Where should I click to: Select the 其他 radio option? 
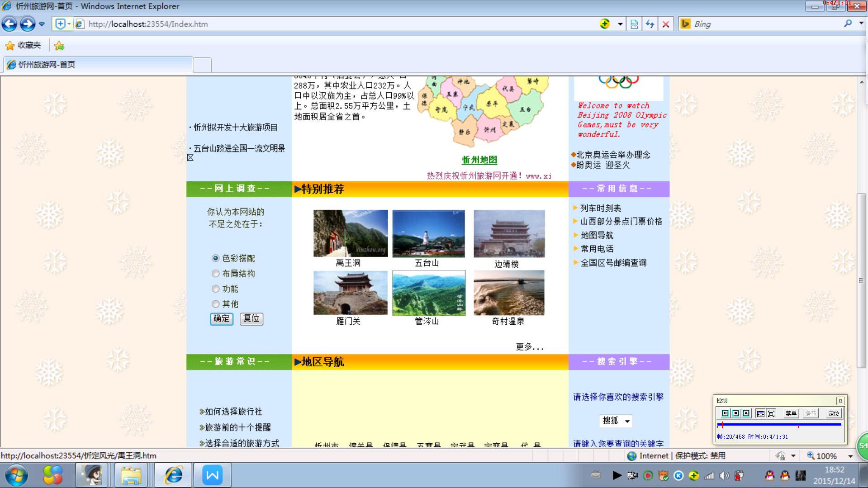[x=215, y=304]
